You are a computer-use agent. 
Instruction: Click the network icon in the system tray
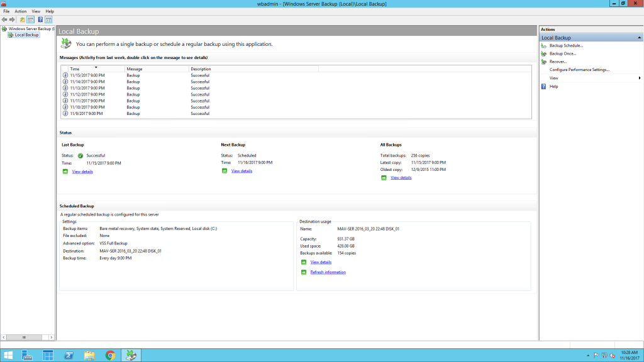604,356
